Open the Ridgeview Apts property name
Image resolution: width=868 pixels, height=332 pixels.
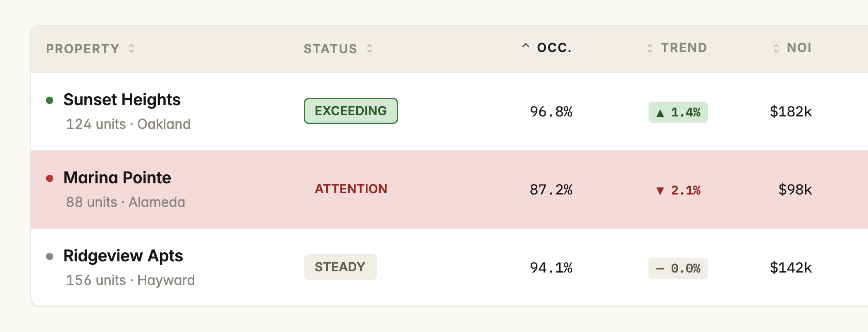pyautogui.click(x=123, y=256)
